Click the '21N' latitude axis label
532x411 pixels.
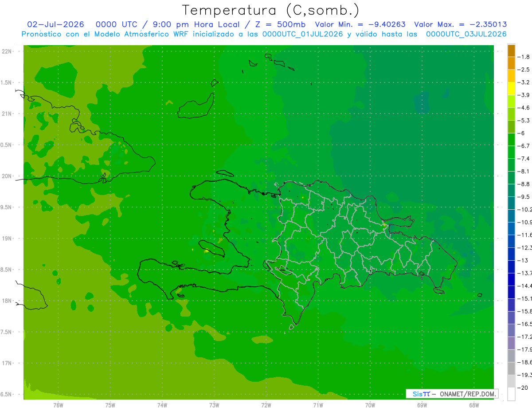(x=7, y=114)
